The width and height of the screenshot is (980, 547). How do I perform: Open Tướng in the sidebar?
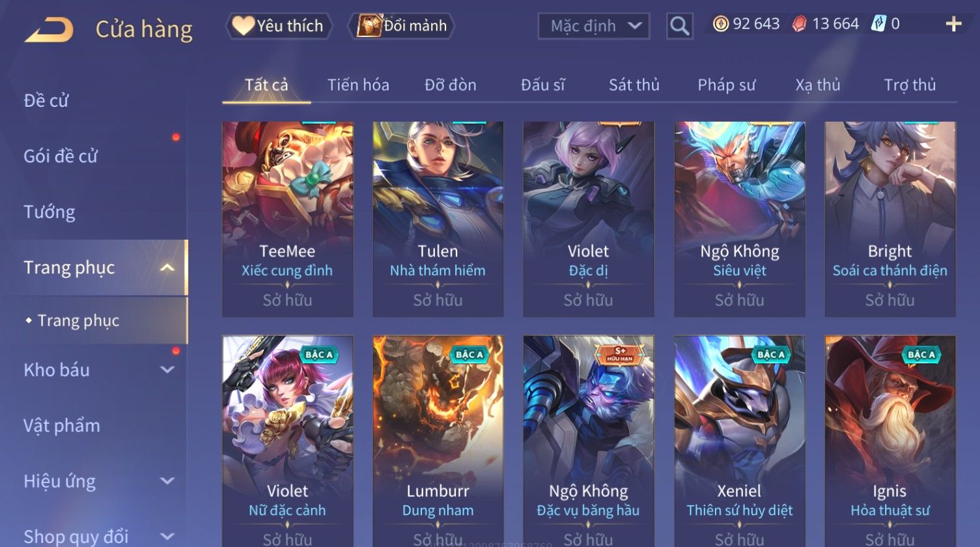click(x=49, y=212)
